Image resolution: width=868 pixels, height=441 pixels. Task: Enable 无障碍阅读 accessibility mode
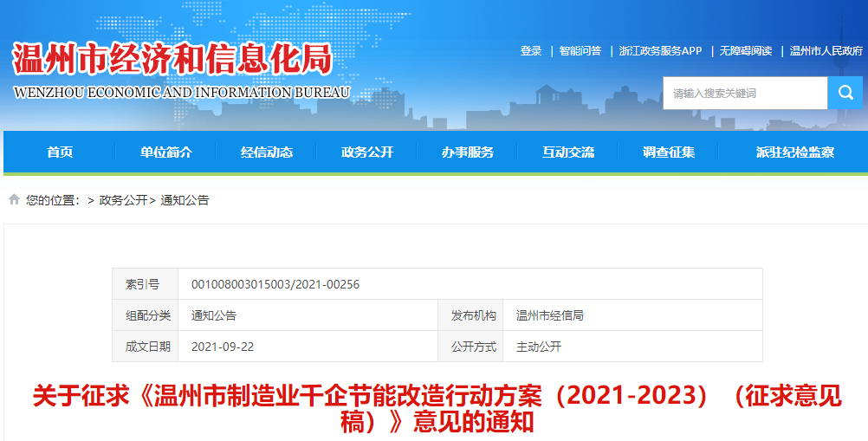tap(746, 51)
